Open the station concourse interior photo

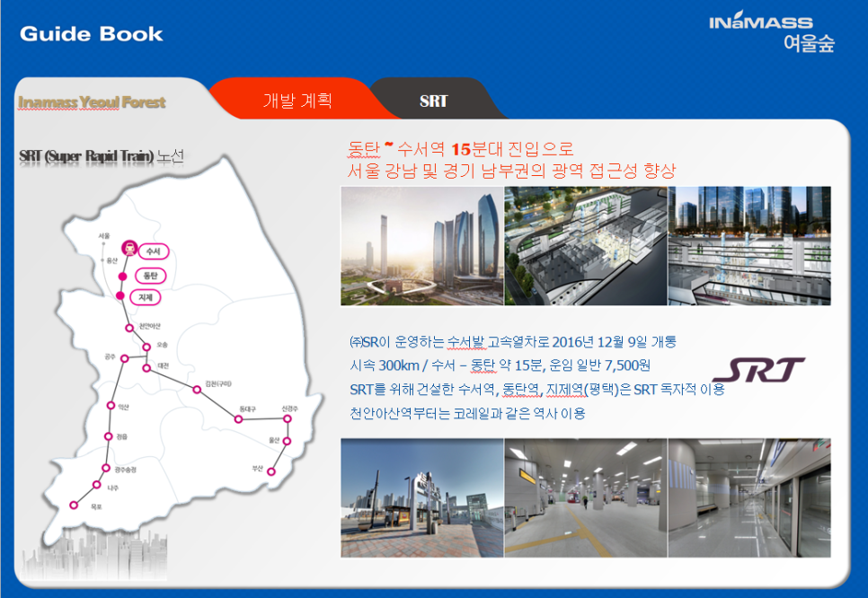[x=586, y=497]
